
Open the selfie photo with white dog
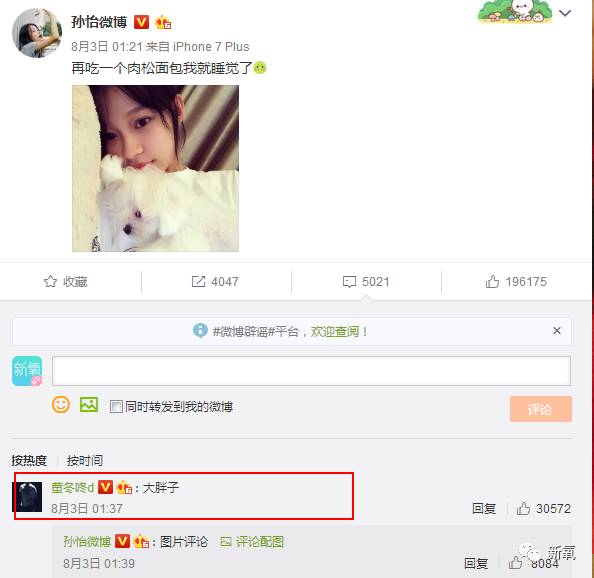(155, 168)
